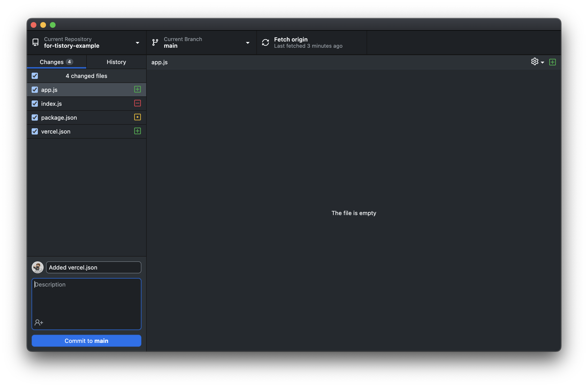588x387 pixels.
Task: Open diff settings gear icon
Action: point(535,62)
